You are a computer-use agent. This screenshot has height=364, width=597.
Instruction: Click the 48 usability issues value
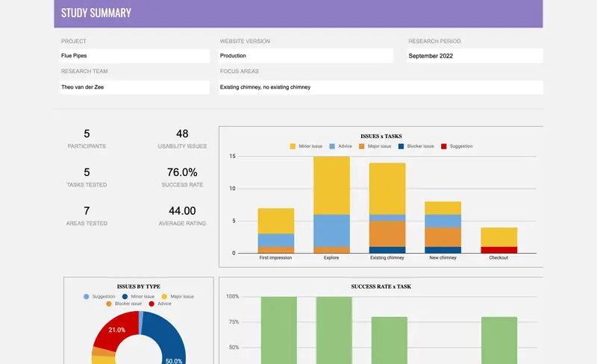point(182,134)
